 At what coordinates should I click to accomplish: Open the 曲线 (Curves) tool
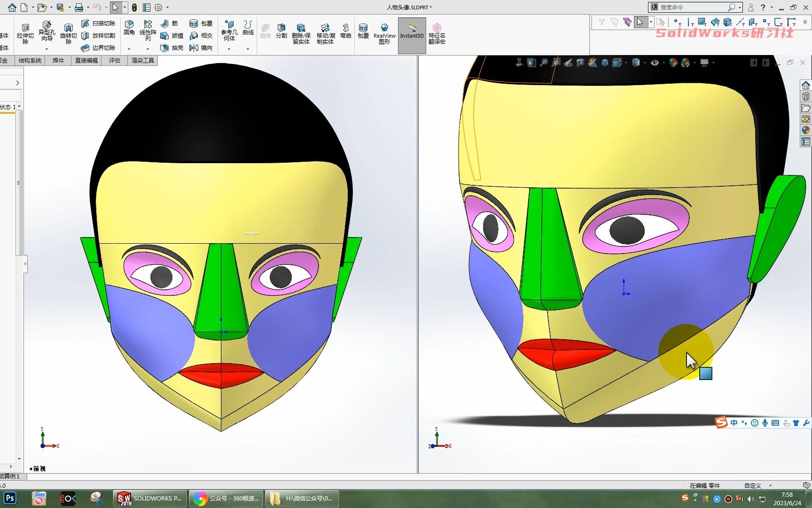pyautogui.click(x=248, y=28)
